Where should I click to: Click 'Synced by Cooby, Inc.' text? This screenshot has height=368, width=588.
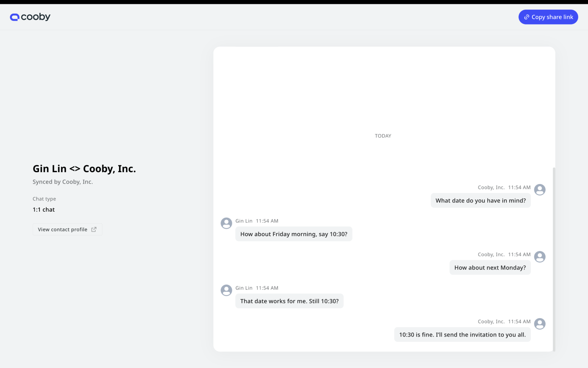pos(63,182)
